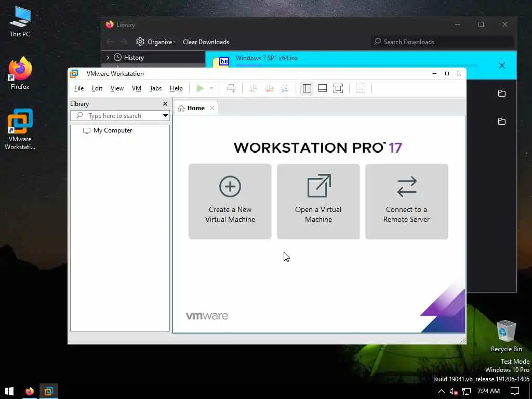532x399 pixels.
Task: Click the Firefox Library window title icon
Action: [x=109, y=24]
